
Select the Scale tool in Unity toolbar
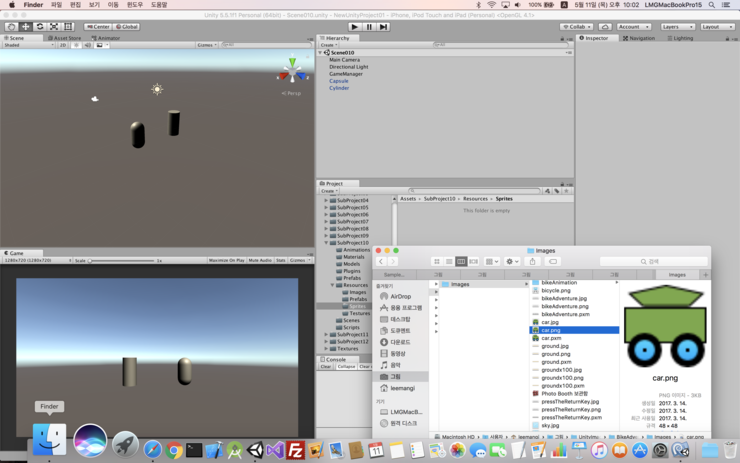(x=54, y=27)
